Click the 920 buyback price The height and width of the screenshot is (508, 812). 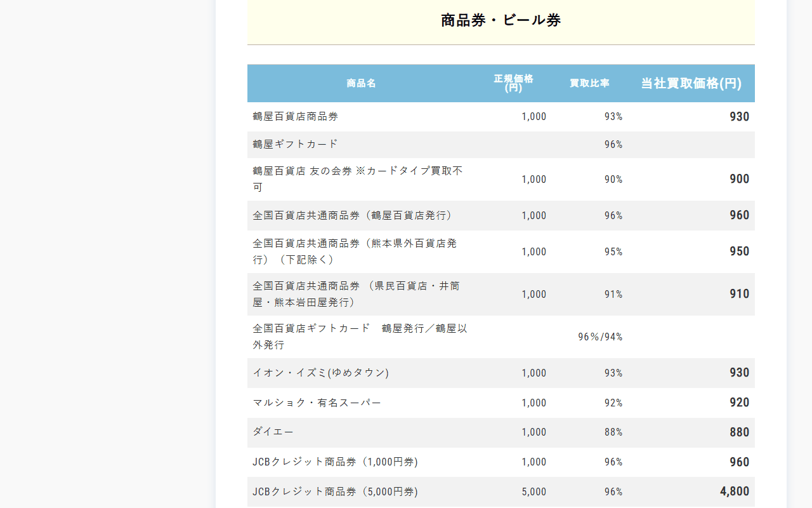pyautogui.click(x=739, y=403)
